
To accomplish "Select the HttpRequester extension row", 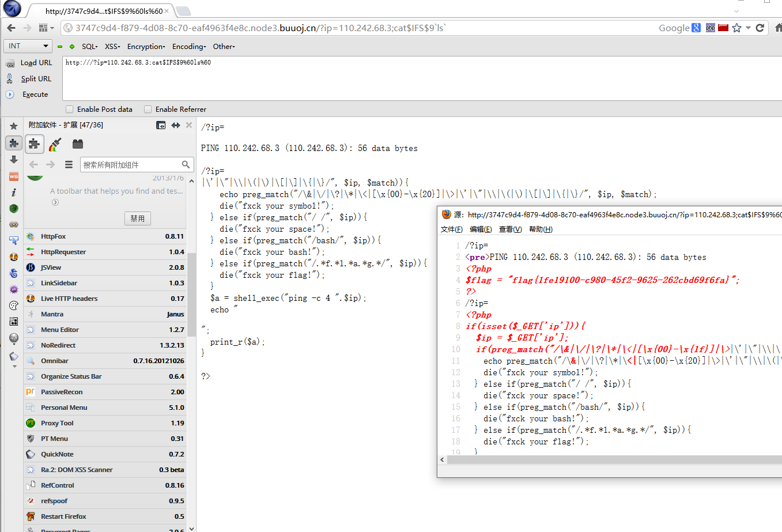I will (105, 252).
